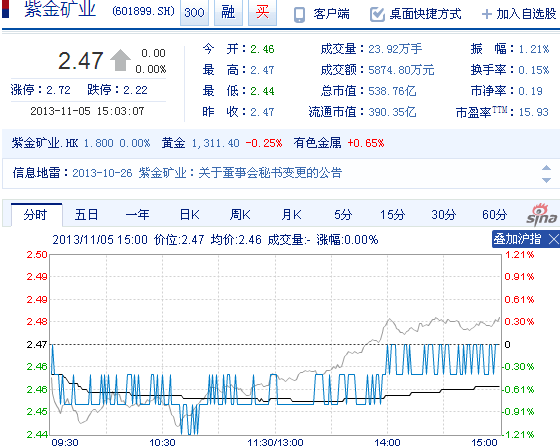Switch to the 60分 chart tab
Viewport: 560px width, 448px height.
495,215
